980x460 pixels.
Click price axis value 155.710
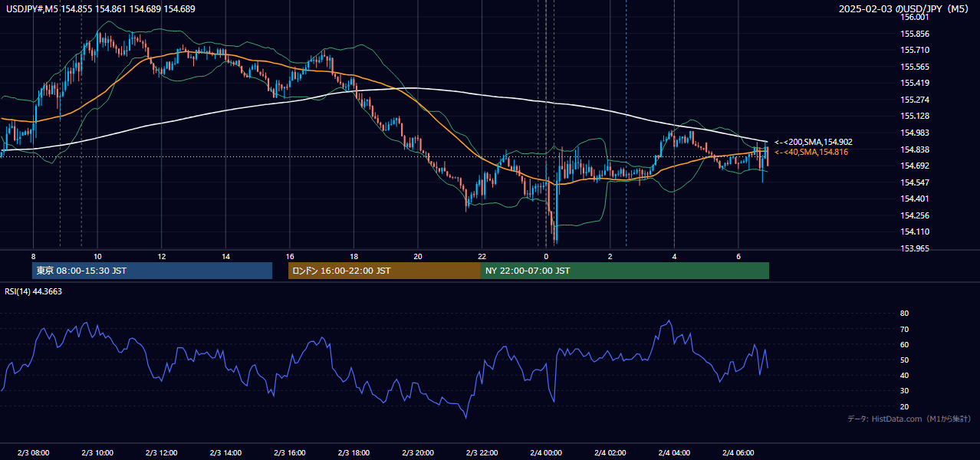tap(915, 50)
